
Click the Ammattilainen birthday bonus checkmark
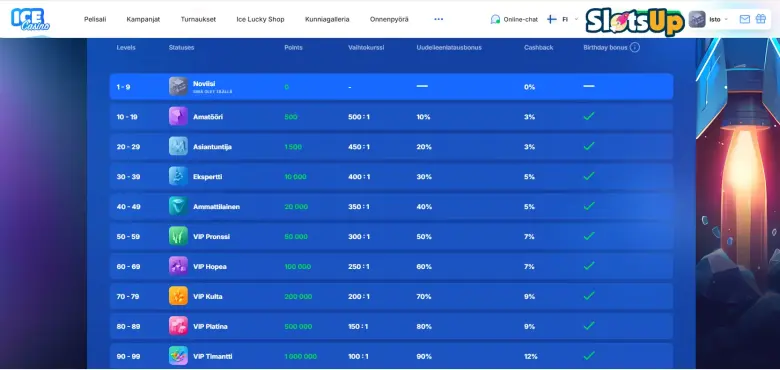[x=589, y=206]
